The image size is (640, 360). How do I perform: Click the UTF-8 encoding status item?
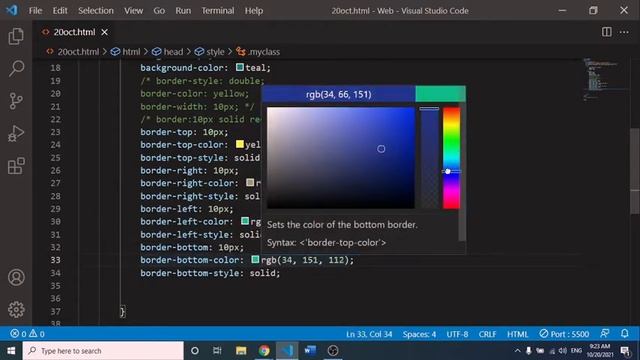[x=457, y=334]
